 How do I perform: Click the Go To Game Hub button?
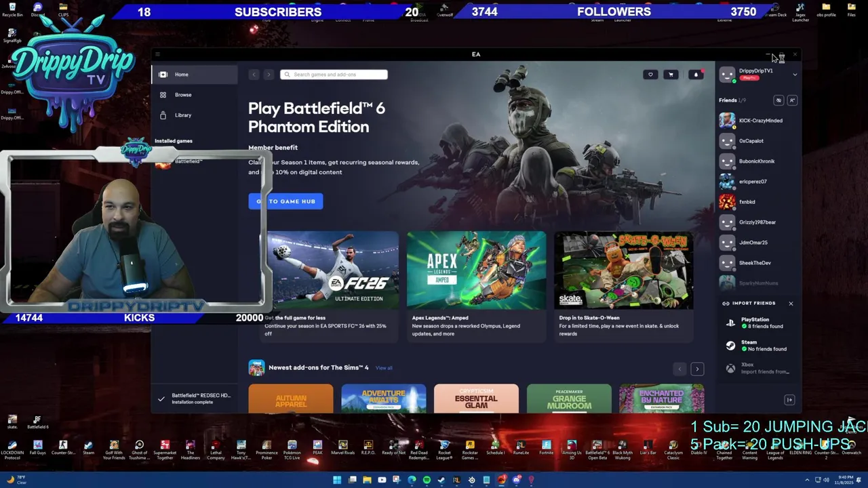(285, 201)
